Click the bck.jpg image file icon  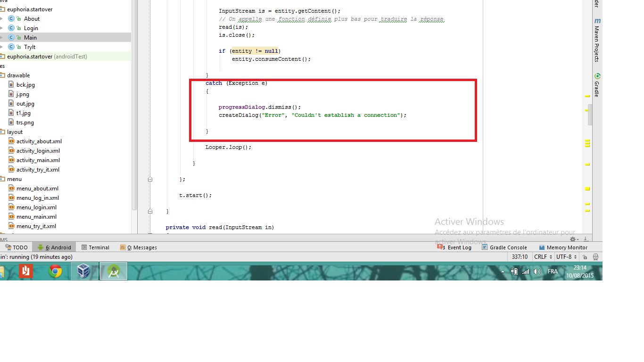pos(12,85)
